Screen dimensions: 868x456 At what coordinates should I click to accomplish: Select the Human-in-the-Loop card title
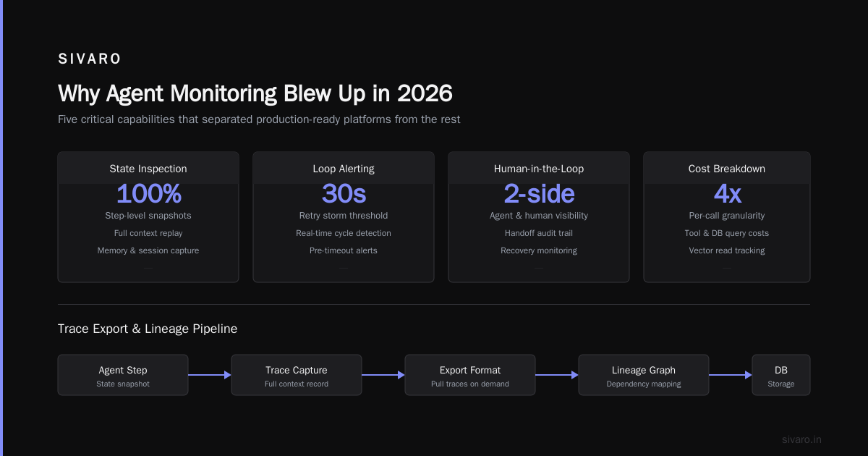(539, 169)
